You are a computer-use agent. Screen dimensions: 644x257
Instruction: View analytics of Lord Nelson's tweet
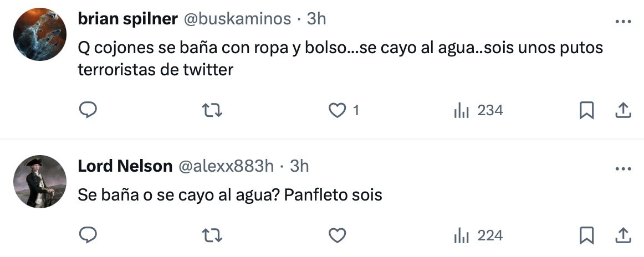tap(462, 235)
